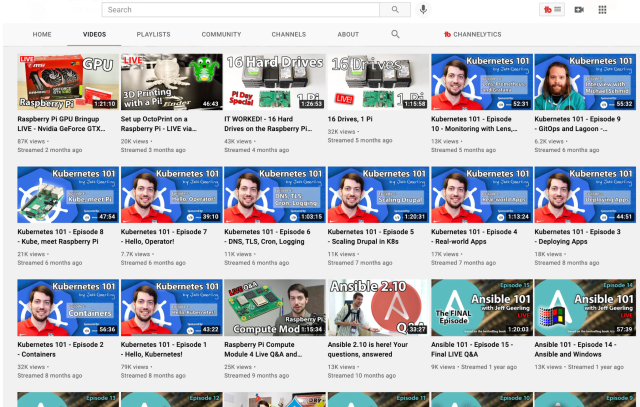The image size is (640, 407).
Task: Open Ansible 101 Episode 14 thumbnail
Action: (585, 307)
